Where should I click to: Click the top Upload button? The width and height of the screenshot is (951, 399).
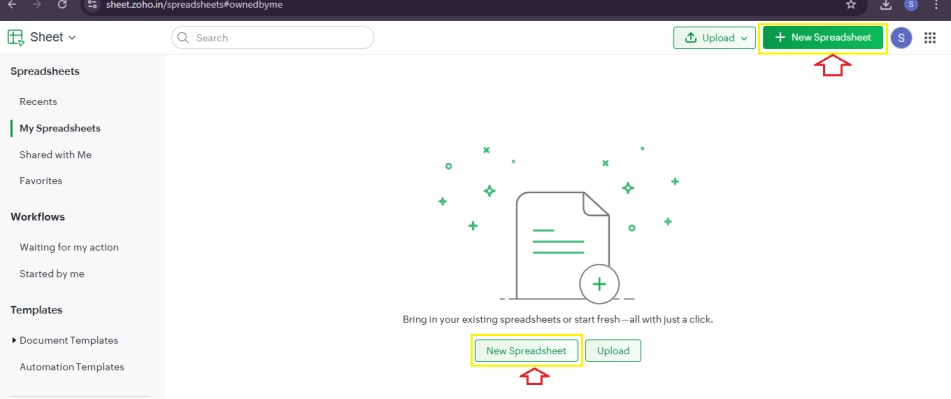click(x=714, y=38)
